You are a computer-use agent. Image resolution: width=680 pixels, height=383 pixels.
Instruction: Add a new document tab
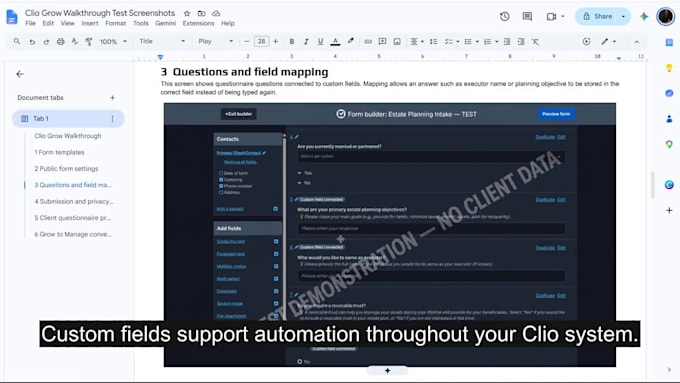click(112, 98)
